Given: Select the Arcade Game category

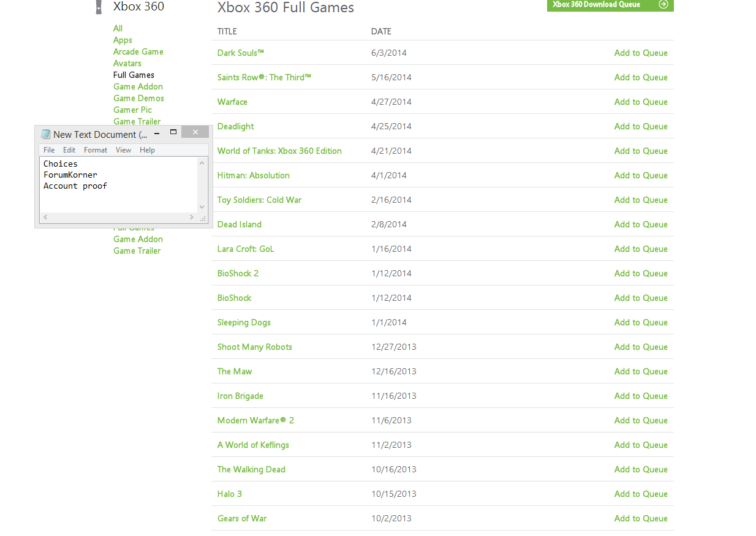Looking at the screenshot, I should click(138, 51).
